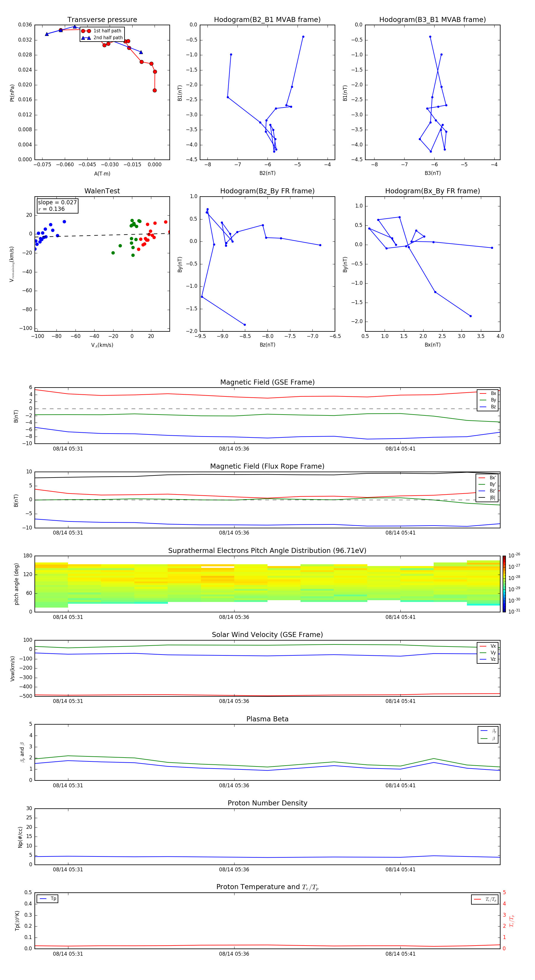535x980 pixels.
Task: Click the 'Vsw(km/s)' y-axis label
Action: (x=12, y=668)
